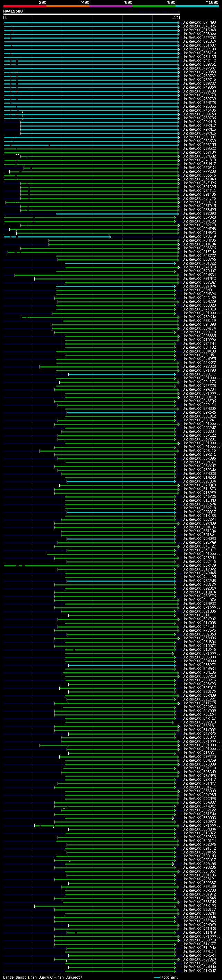Screen dimensions: 222x980
Task: Select the UniRef100_C0PQK8 label
Action: pyautogui.click(x=199, y=217)
